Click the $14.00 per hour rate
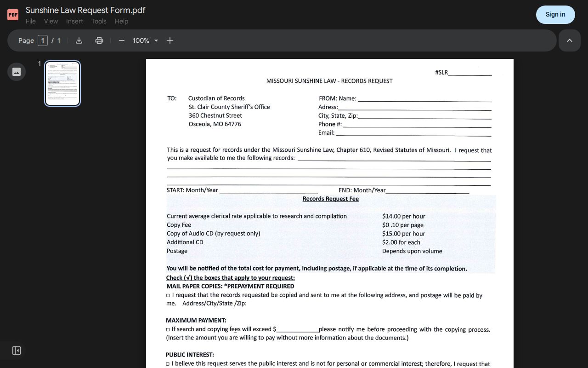 click(x=404, y=216)
